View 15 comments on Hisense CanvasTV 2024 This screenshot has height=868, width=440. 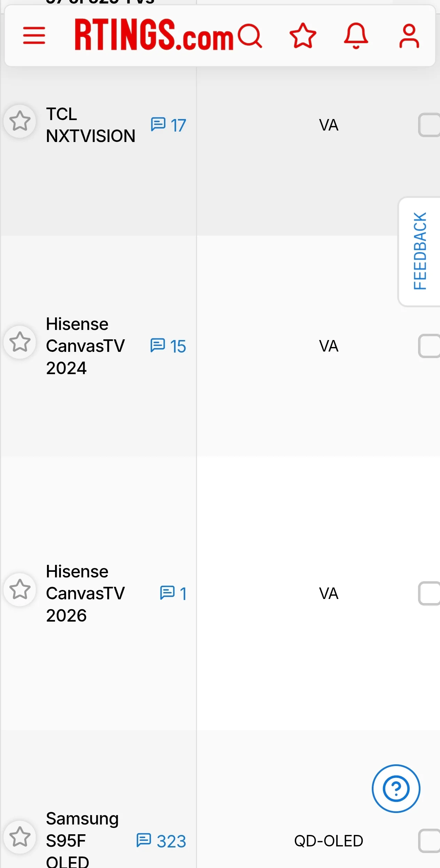click(168, 346)
